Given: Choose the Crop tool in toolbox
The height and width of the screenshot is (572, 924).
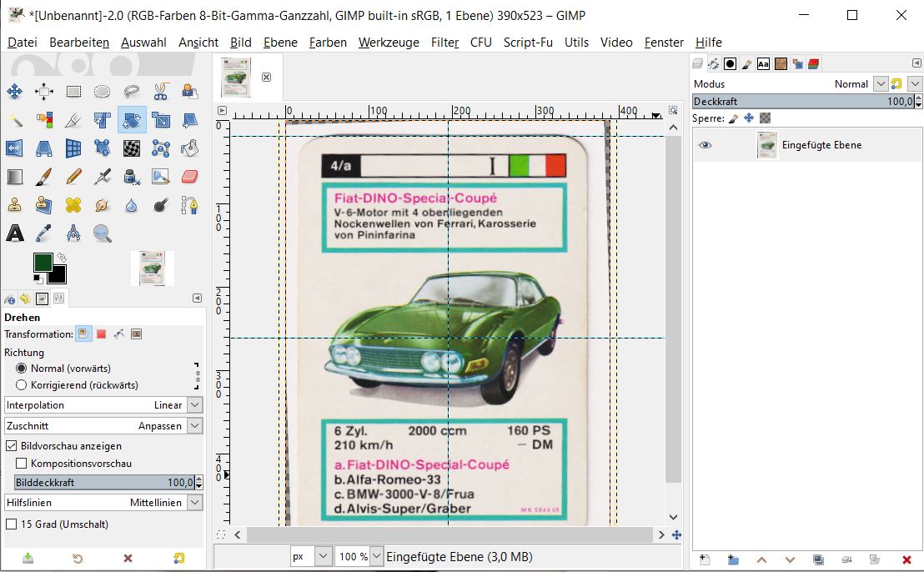Looking at the screenshot, I should point(73,121).
